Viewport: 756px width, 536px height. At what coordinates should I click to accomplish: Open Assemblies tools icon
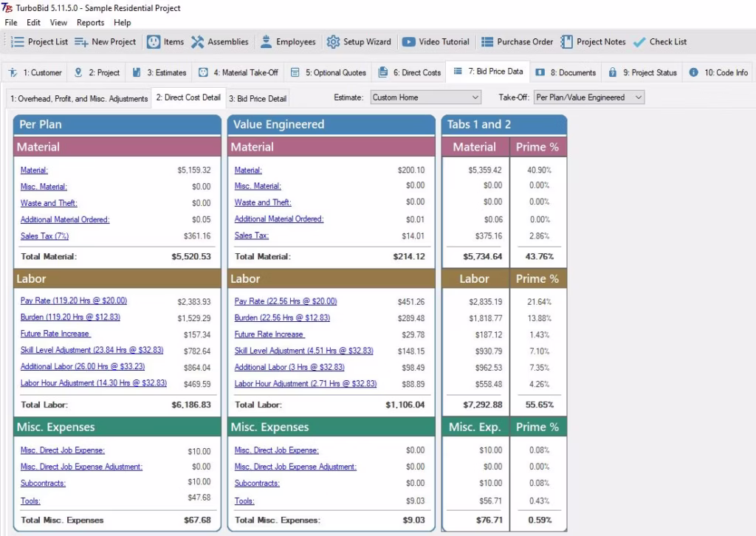[197, 42]
